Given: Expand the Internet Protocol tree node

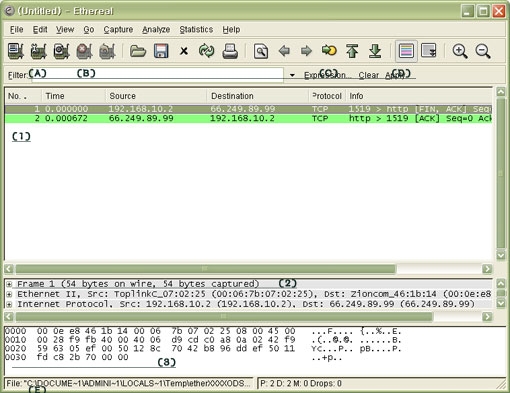Looking at the screenshot, I should point(9,304).
